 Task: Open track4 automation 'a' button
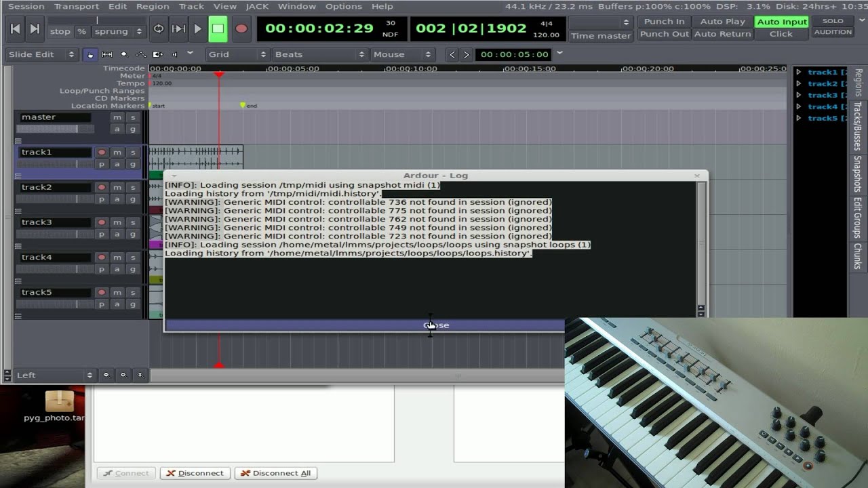click(117, 269)
